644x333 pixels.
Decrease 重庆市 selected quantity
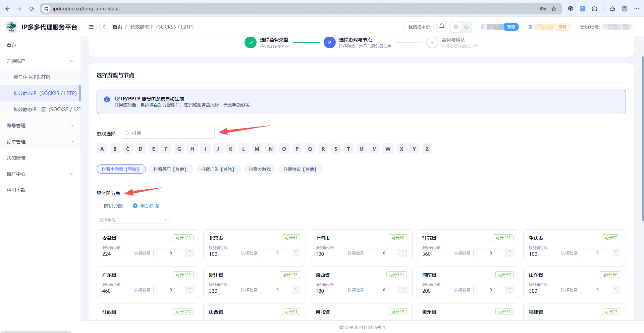[616, 255]
